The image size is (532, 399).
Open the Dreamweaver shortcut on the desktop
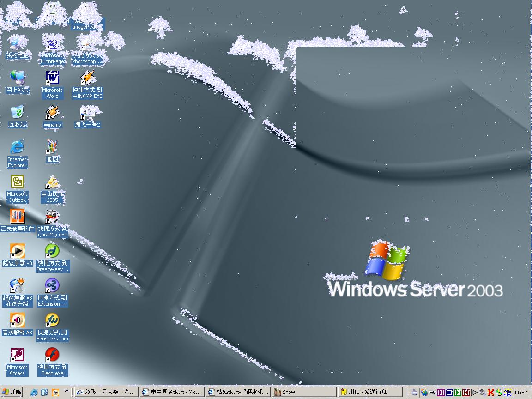click(52, 251)
